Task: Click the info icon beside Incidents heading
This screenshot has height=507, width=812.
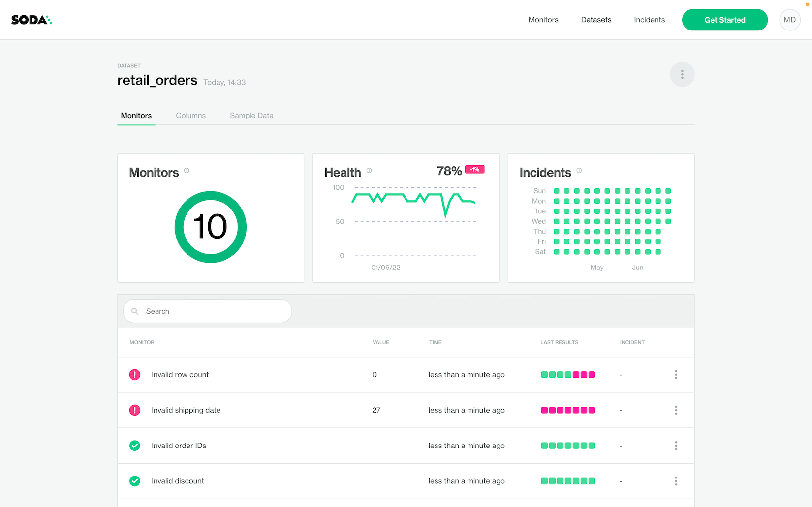Action: [x=579, y=171]
